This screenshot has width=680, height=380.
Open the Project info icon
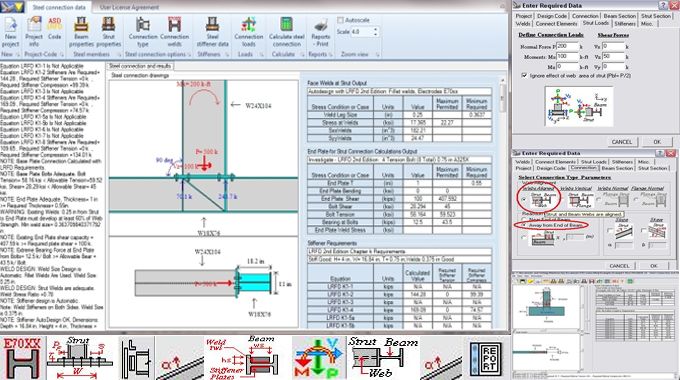pos(34,32)
